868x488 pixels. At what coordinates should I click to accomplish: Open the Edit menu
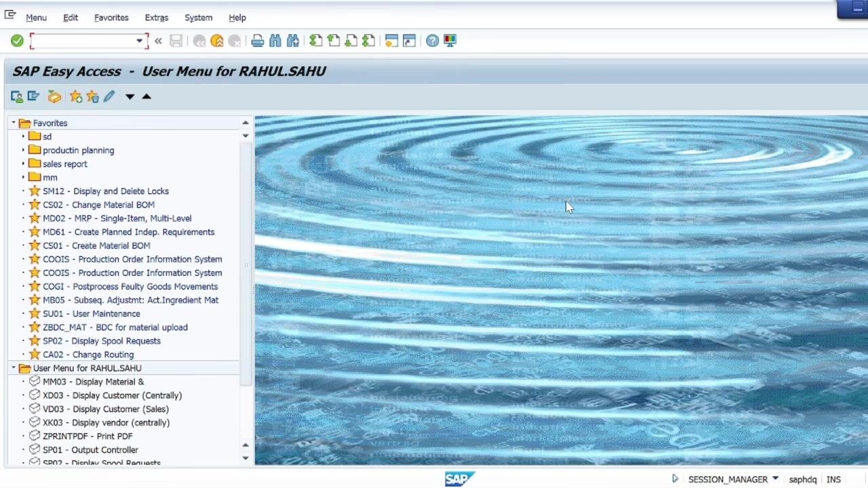point(71,18)
